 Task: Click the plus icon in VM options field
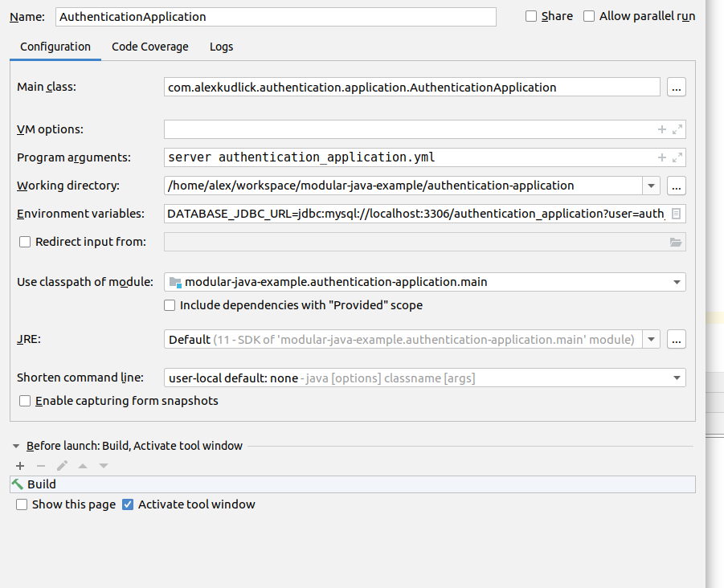661,129
